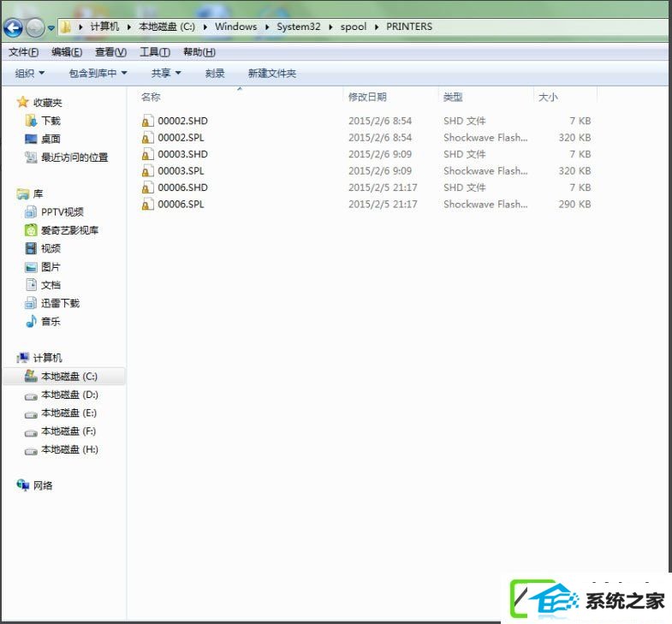Open the 查看(V) menu

pyautogui.click(x=110, y=52)
